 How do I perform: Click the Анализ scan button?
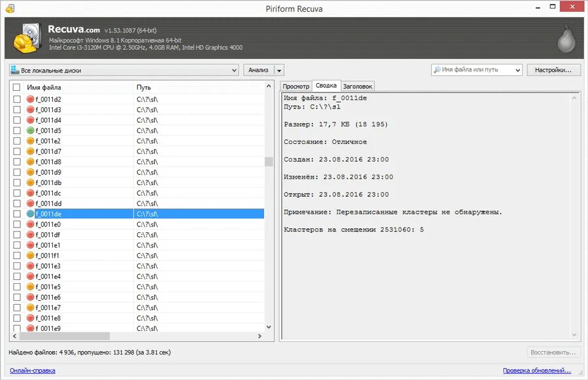(x=258, y=70)
